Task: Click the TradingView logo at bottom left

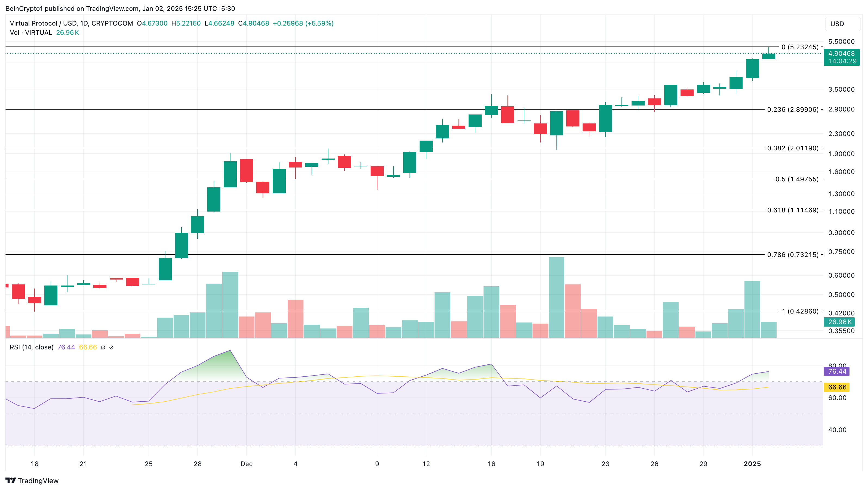Action: pos(32,480)
